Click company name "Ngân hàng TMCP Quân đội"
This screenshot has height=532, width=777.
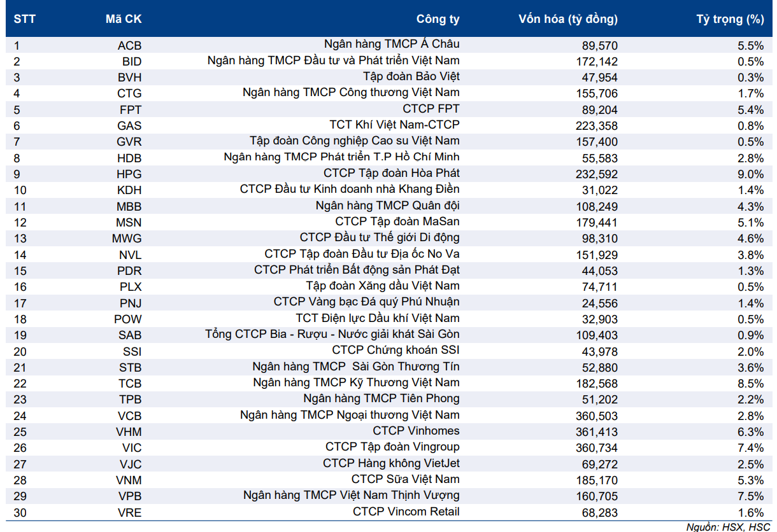pyautogui.click(x=388, y=206)
